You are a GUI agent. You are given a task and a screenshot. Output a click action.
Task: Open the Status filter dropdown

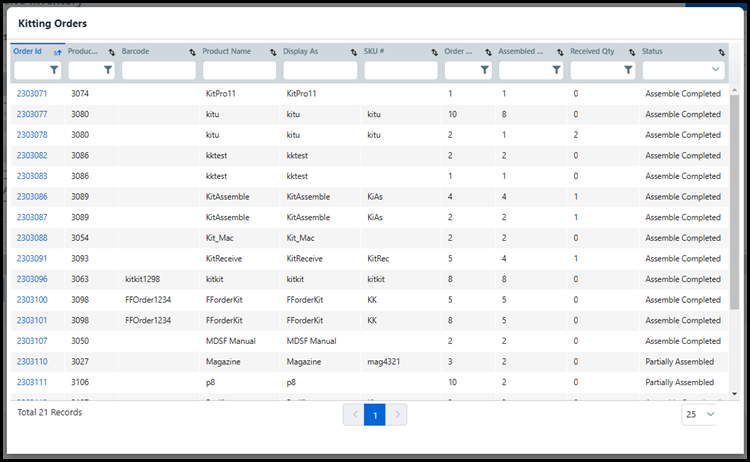(x=684, y=70)
